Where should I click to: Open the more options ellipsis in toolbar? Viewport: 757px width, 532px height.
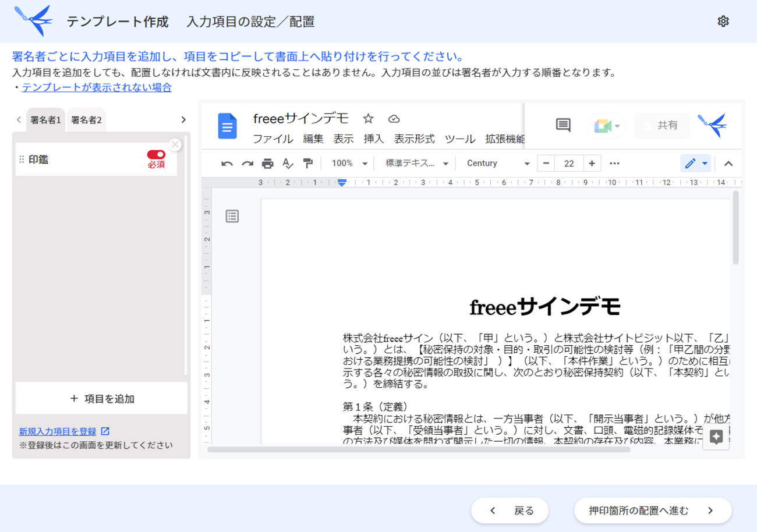point(614,164)
